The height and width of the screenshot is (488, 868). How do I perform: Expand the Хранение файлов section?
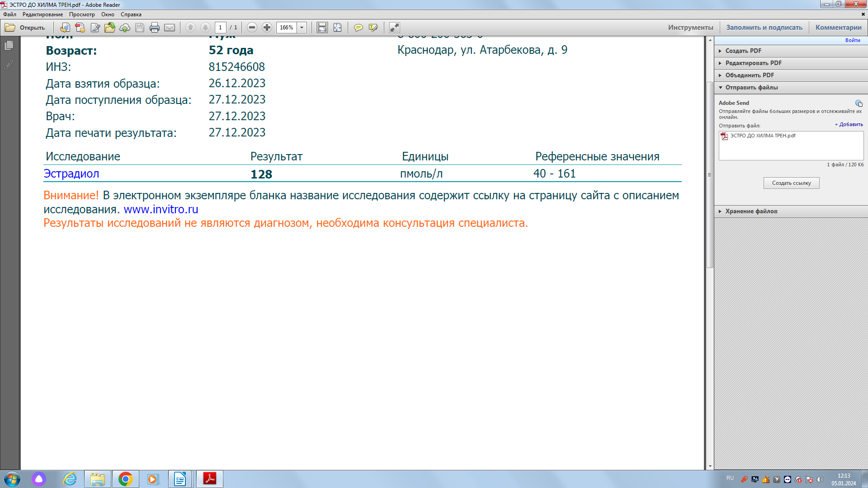point(751,211)
